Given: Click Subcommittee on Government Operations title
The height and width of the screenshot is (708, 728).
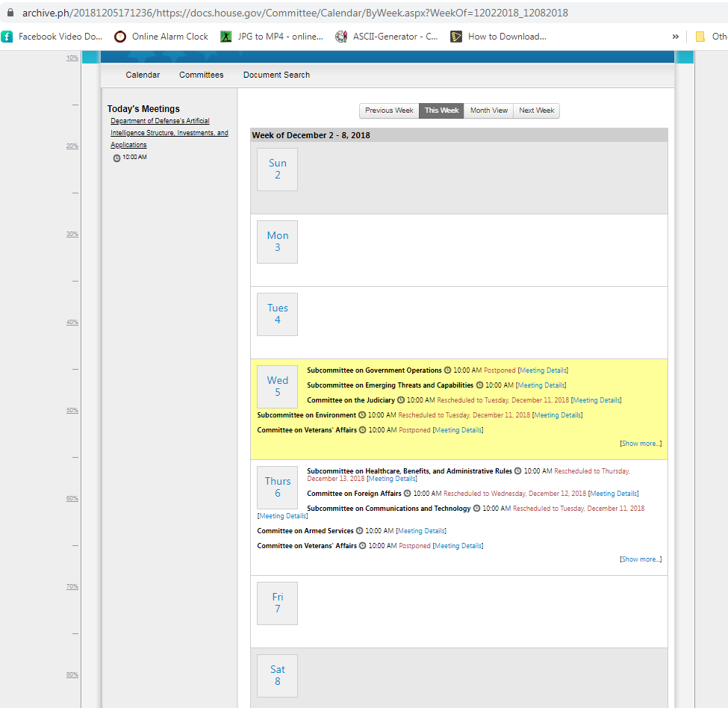Looking at the screenshot, I should tap(374, 370).
